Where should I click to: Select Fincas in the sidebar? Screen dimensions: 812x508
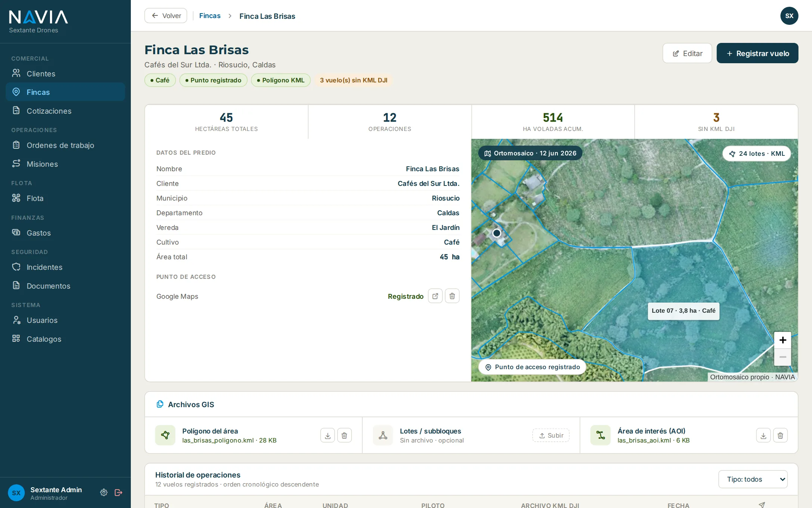(65, 92)
